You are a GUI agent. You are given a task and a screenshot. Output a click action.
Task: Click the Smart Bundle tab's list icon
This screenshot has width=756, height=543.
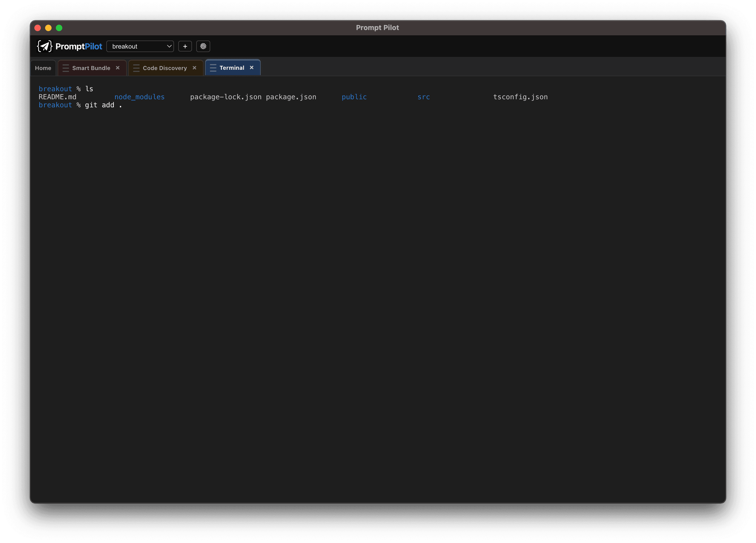66,68
